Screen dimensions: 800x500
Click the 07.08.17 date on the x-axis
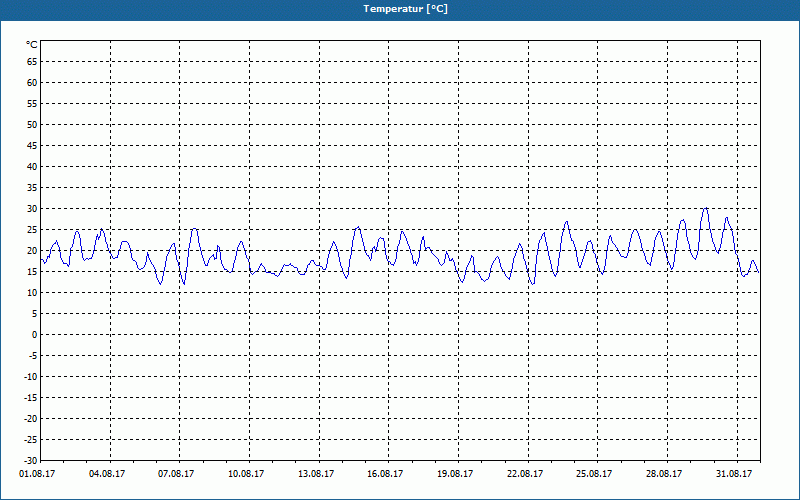176,474
